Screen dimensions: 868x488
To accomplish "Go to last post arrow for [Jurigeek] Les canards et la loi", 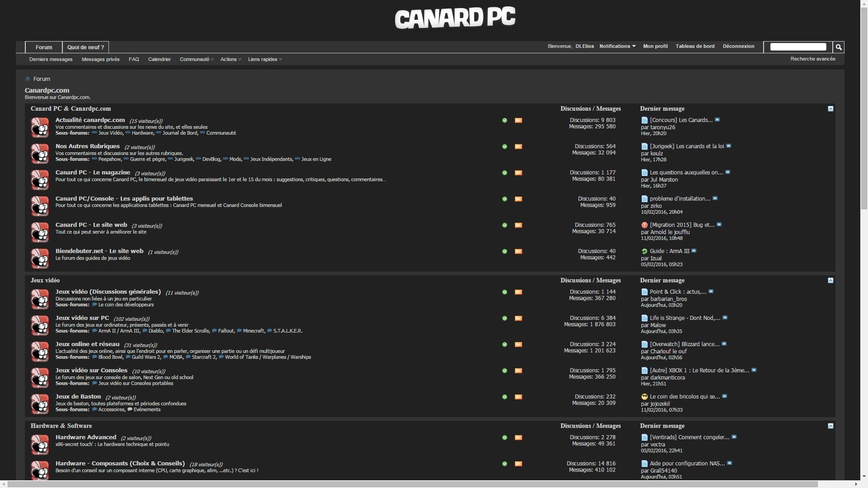I will pyautogui.click(x=729, y=146).
